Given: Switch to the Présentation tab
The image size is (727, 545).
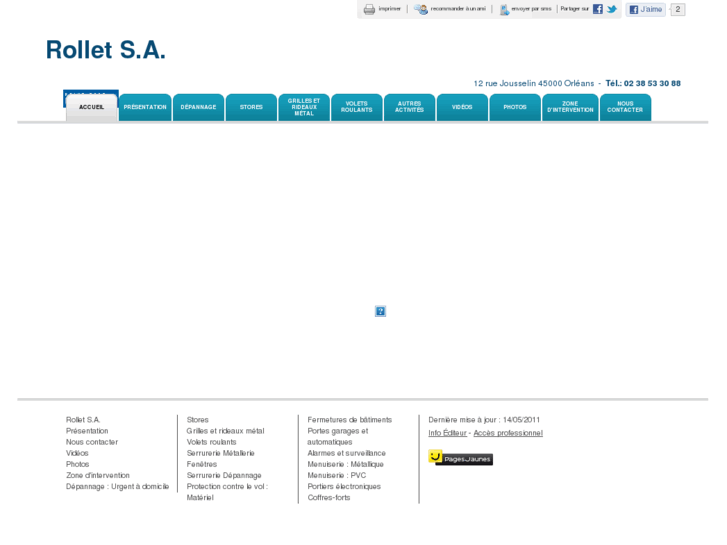Looking at the screenshot, I should (145, 107).
